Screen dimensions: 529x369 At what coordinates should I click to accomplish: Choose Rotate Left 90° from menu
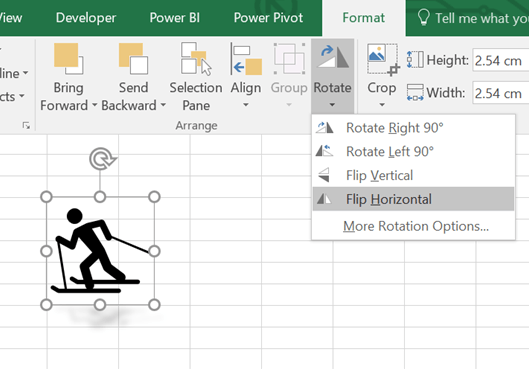(x=414, y=151)
